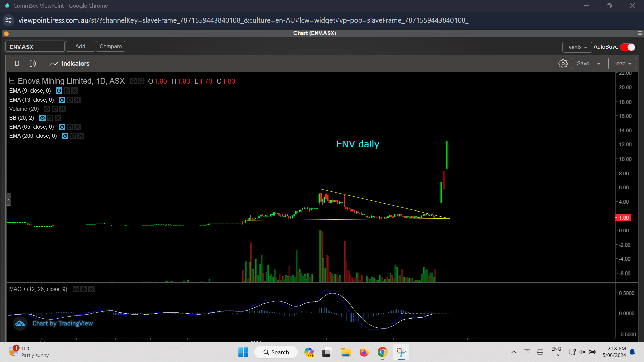Image resolution: width=644 pixels, height=362 pixels.
Task: Open the D interval selector
Action: [17, 64]
